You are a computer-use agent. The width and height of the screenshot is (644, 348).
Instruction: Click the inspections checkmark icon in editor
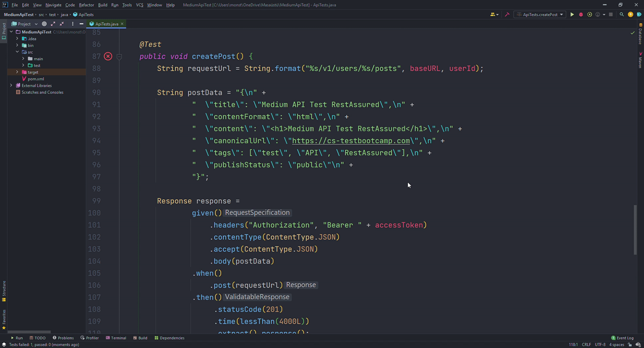click(633, 32)
